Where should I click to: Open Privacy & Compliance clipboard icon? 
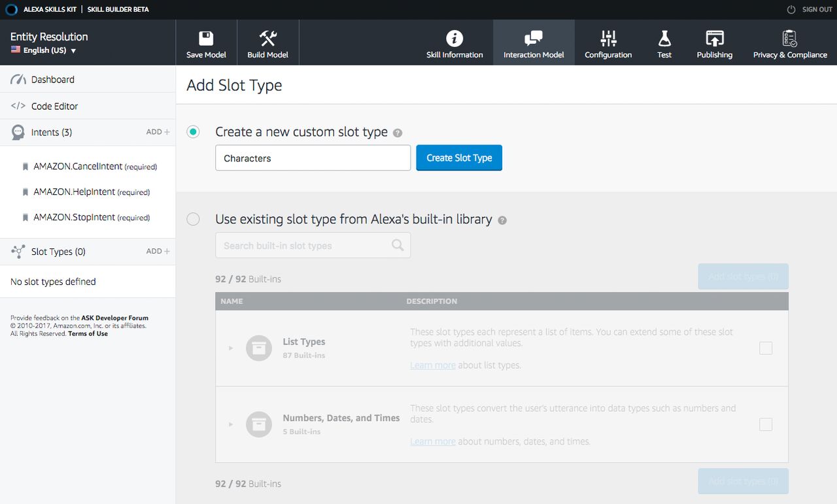click(790, 38)
